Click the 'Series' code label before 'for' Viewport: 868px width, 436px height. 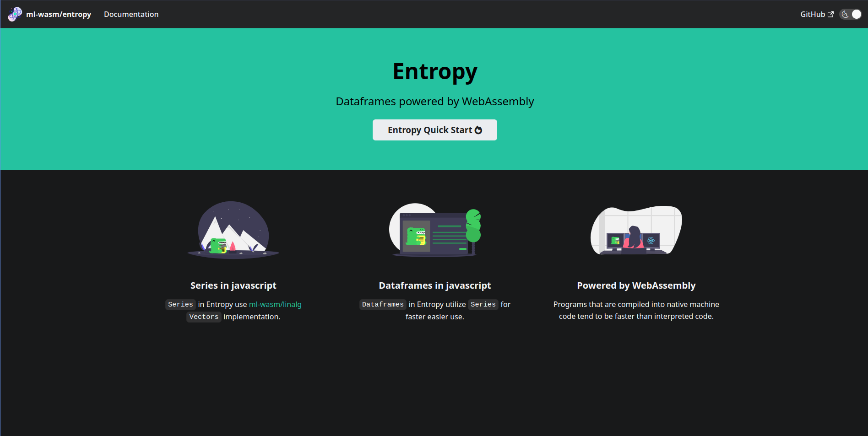483,304
